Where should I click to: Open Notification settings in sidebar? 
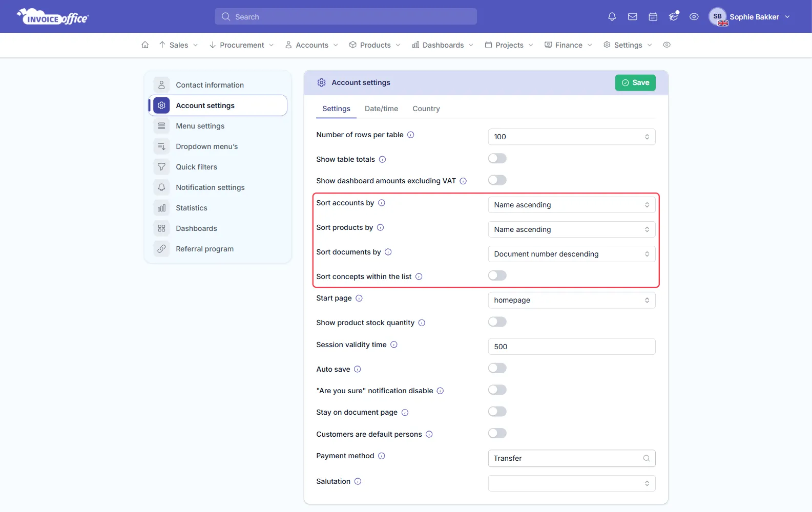click(218, 187)
